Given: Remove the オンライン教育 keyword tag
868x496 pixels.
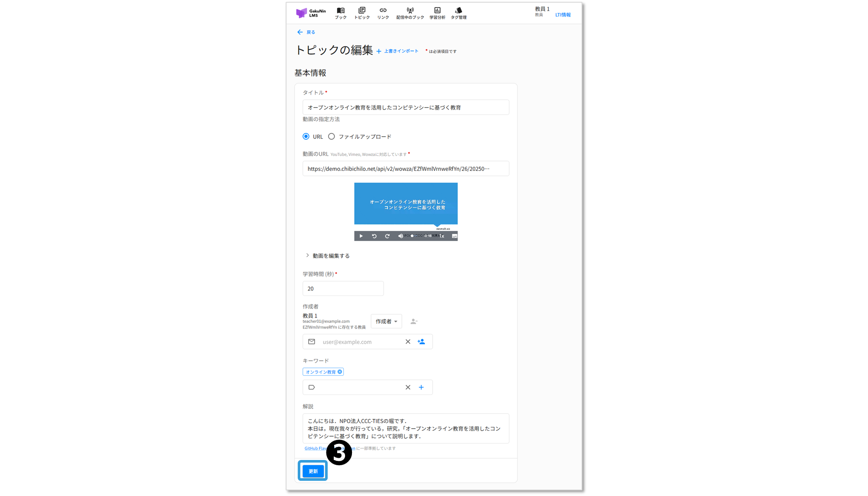Looking at the screenshot, I should 340,372.
